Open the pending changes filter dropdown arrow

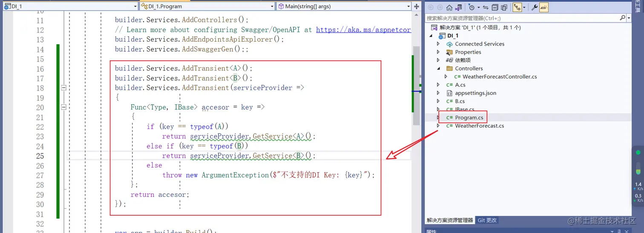click(x=478, y=7)
